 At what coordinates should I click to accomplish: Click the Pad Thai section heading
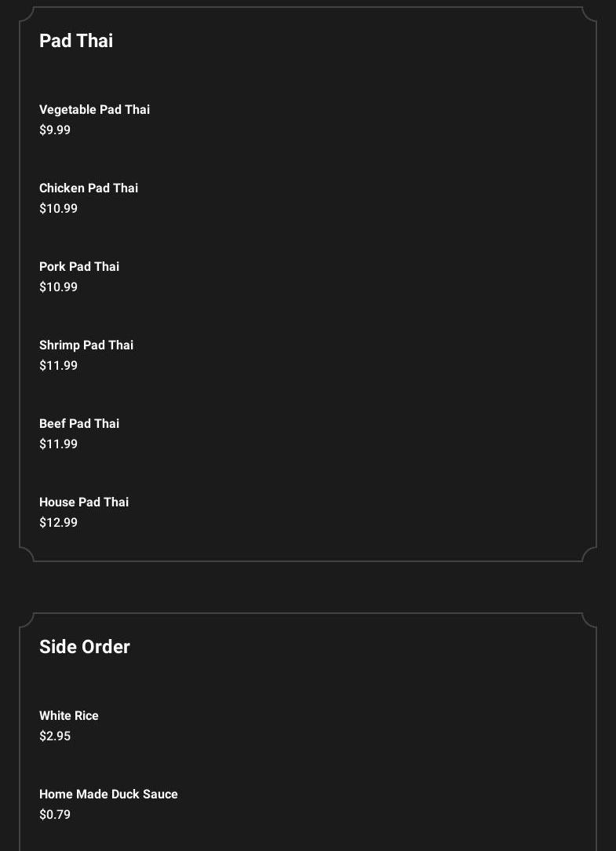[76, 41]
